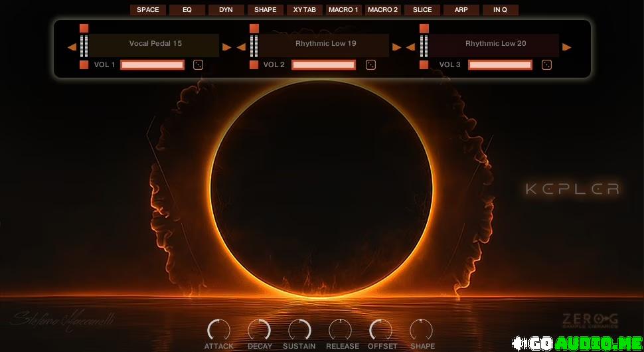Click the Release knob
This screenshot has height=352, width=644.
(341, 329)
